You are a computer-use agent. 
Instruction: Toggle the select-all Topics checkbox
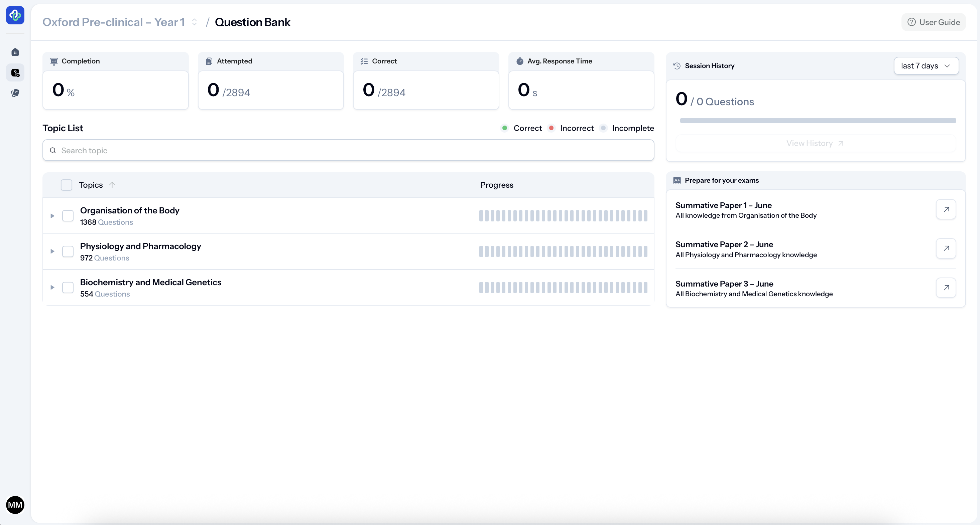click(x=67, y=185)
